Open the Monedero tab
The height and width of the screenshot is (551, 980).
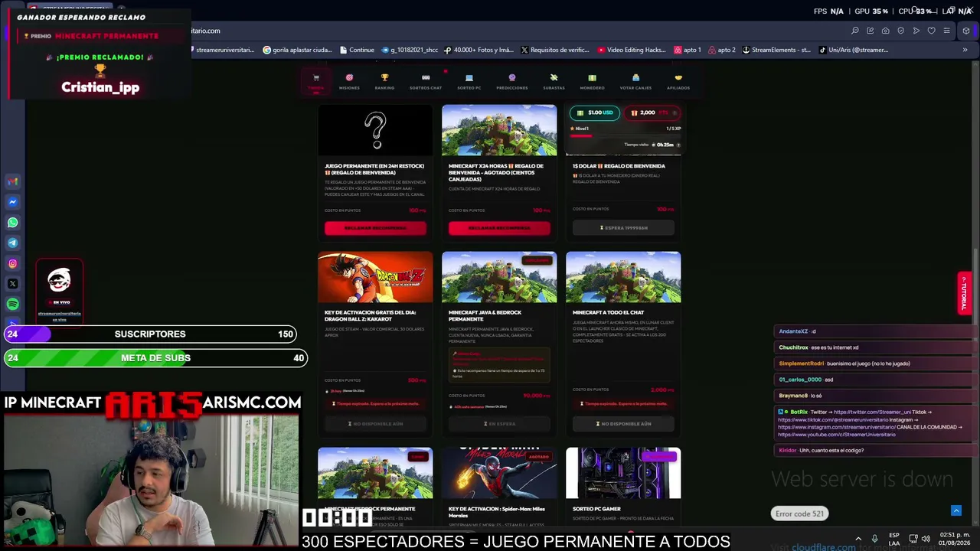pos(592,81)
